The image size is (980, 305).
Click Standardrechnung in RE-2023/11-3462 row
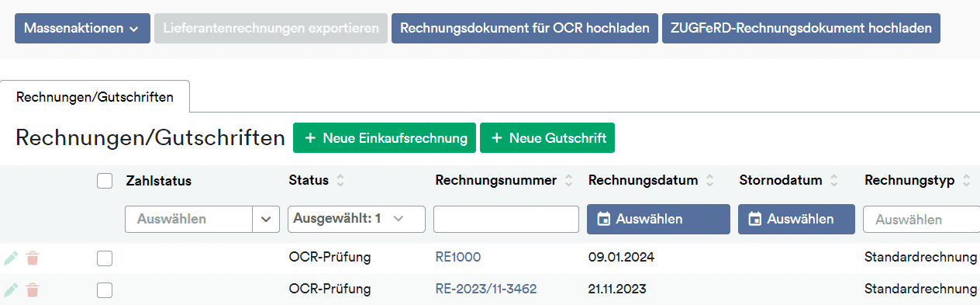tap(921, 289)
